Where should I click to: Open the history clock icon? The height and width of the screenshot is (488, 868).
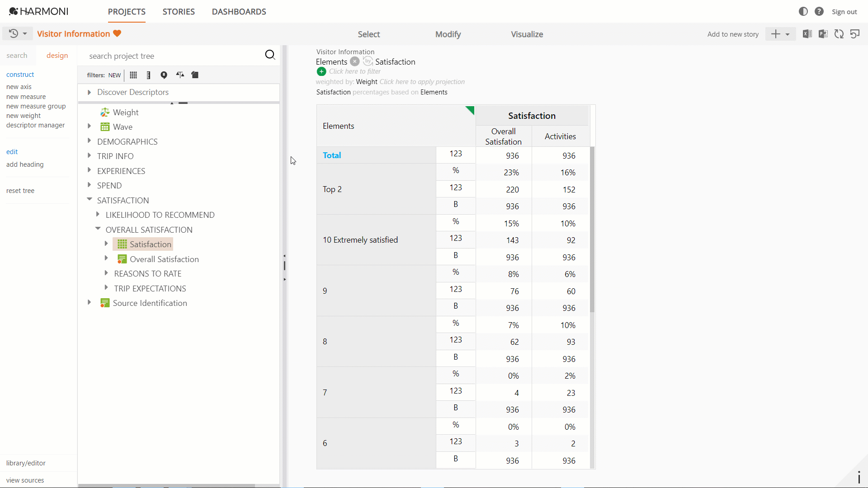(x=14, y=33)
